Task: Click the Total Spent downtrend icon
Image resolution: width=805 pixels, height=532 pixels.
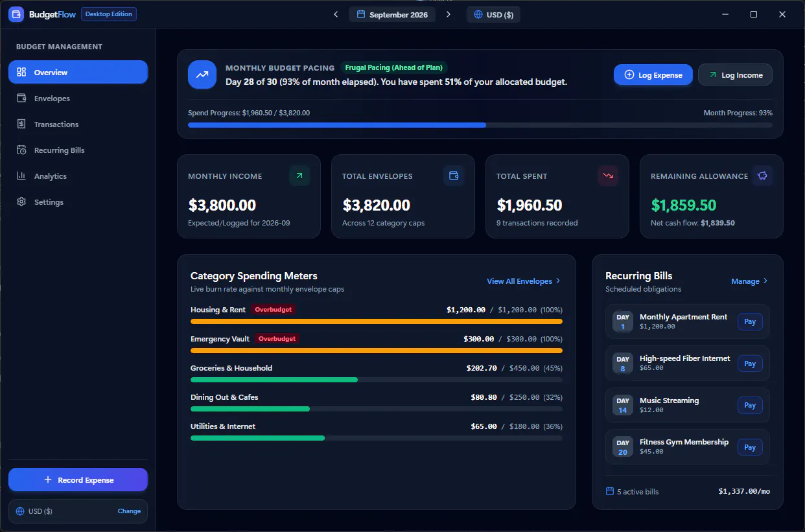Action: (x=608, y=175)
